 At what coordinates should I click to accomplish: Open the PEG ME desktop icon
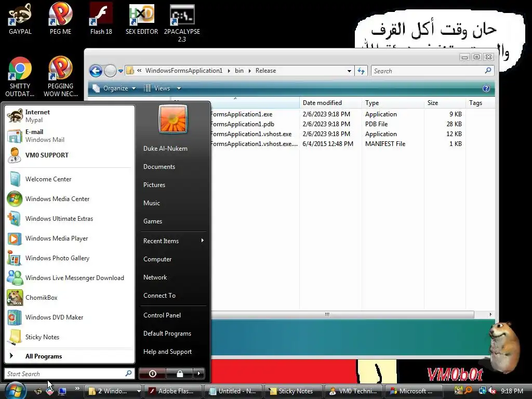[x=60, y=19]
